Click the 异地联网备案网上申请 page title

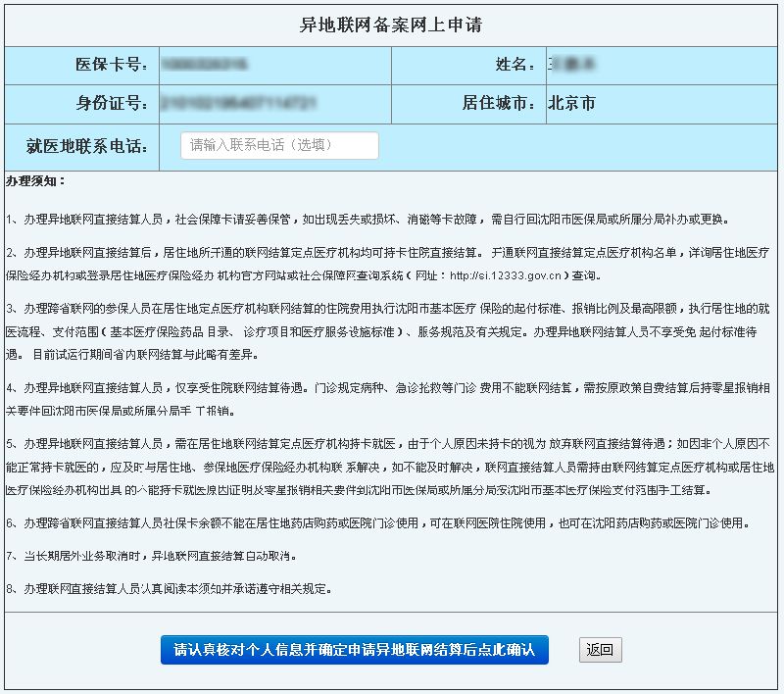(x=391, y=25)
